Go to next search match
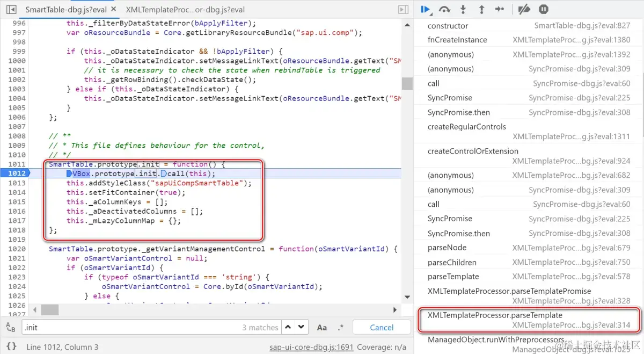 (x=302, y=327)
